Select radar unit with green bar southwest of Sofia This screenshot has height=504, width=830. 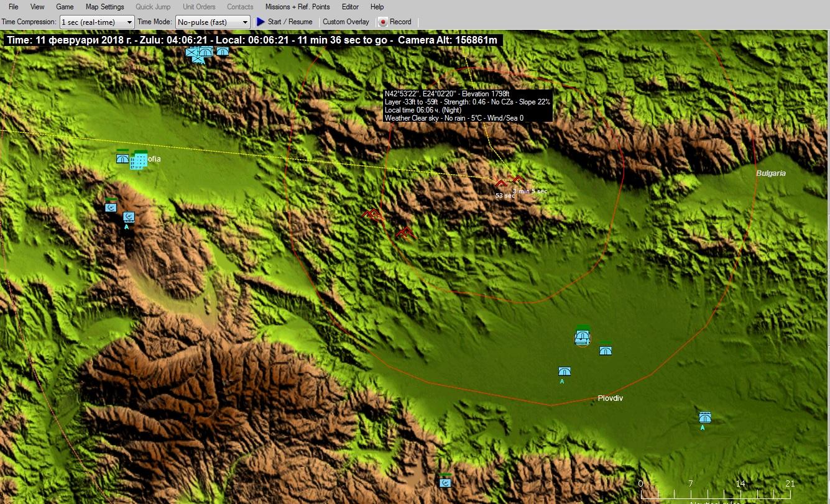[111, 207]
